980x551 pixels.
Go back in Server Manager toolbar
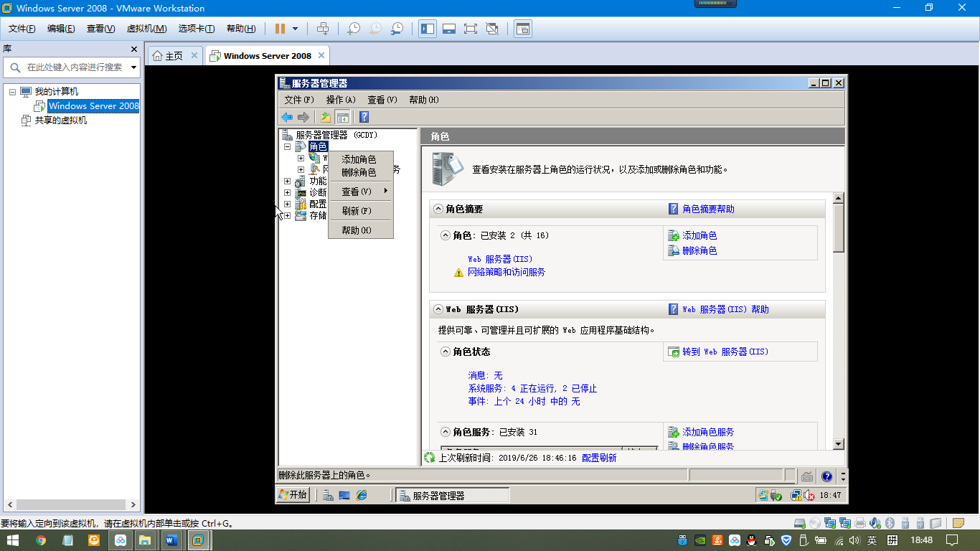[x=287, y=117]
